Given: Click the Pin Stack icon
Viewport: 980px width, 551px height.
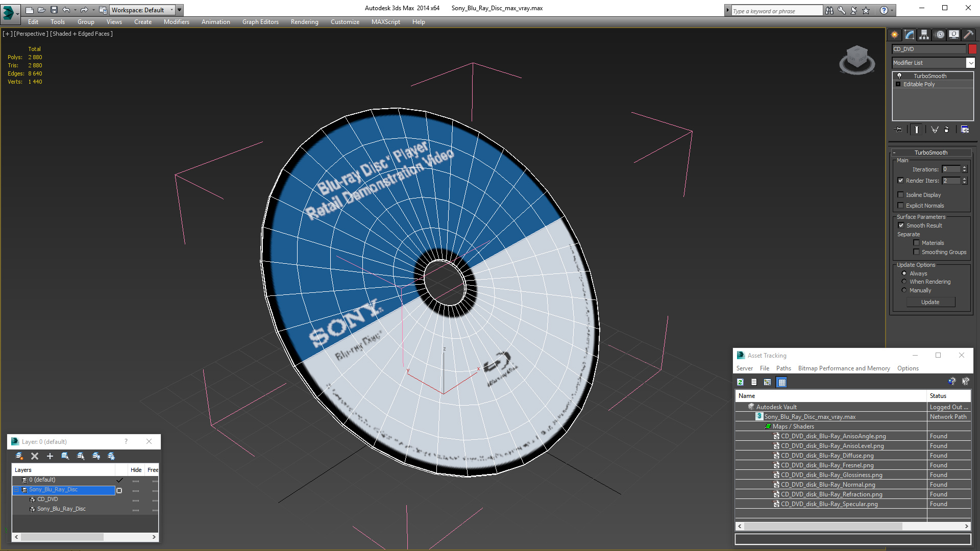Looking at the screenshot, I should [x=899, y=130].
